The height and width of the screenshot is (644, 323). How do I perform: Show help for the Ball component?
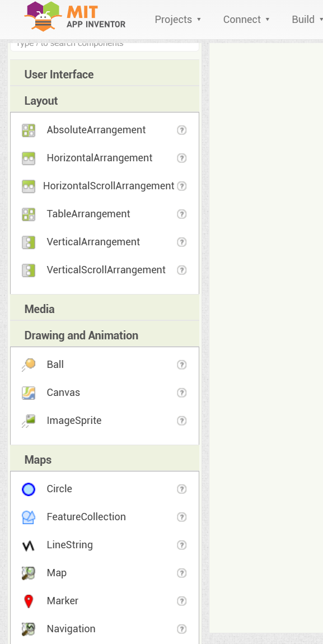pos(182,365)
